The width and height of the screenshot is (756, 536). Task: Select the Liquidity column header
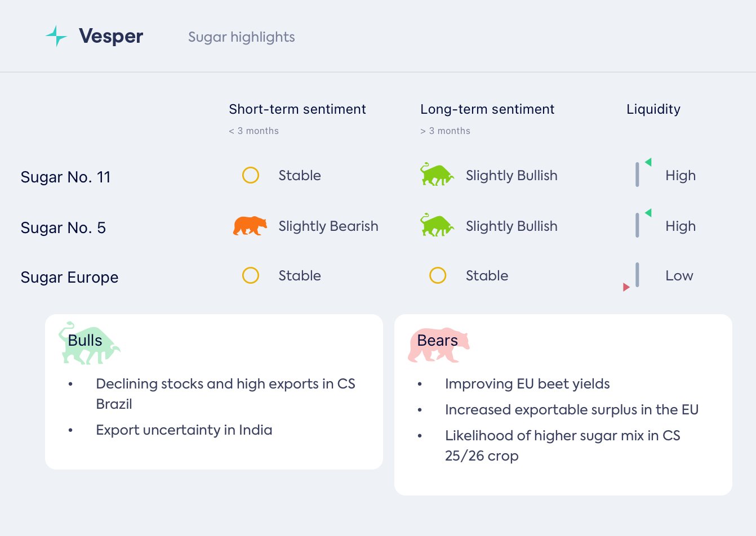(653, 109)
